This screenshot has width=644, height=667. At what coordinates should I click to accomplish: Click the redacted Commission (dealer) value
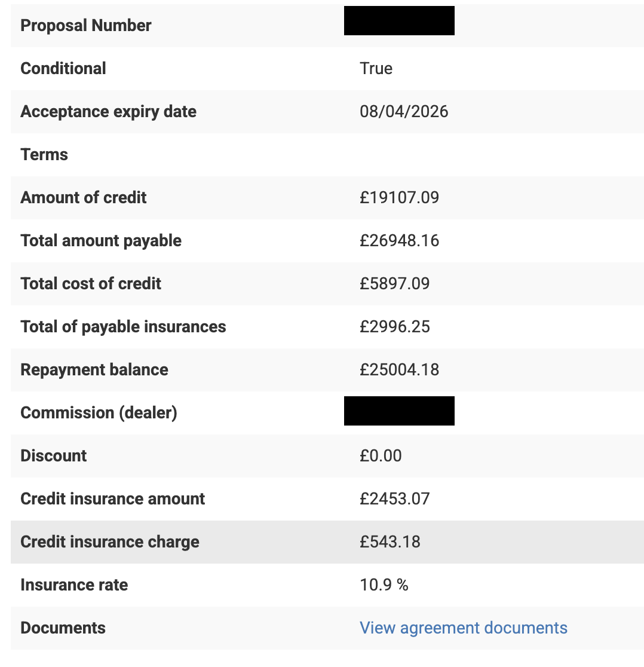(x=398, y=411)
